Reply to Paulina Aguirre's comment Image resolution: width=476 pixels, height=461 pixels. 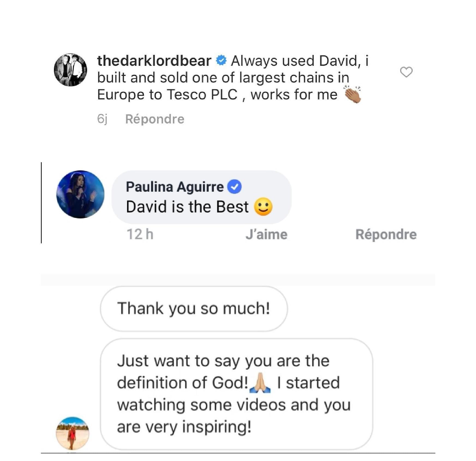[386, 234]
